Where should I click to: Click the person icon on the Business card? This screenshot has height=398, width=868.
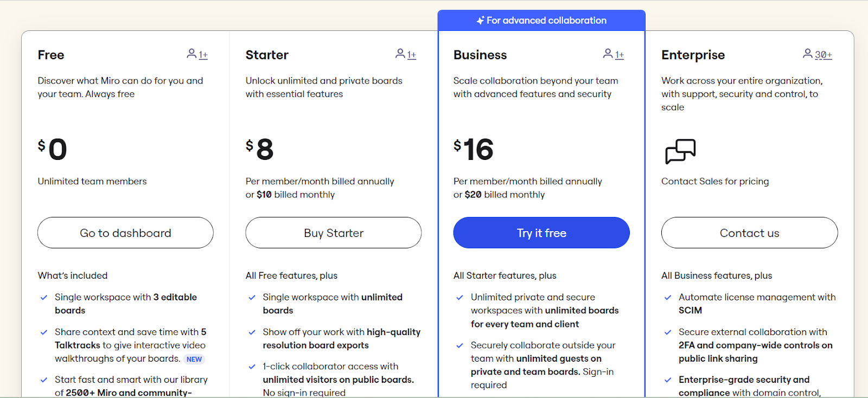click(x=608, y=53)
